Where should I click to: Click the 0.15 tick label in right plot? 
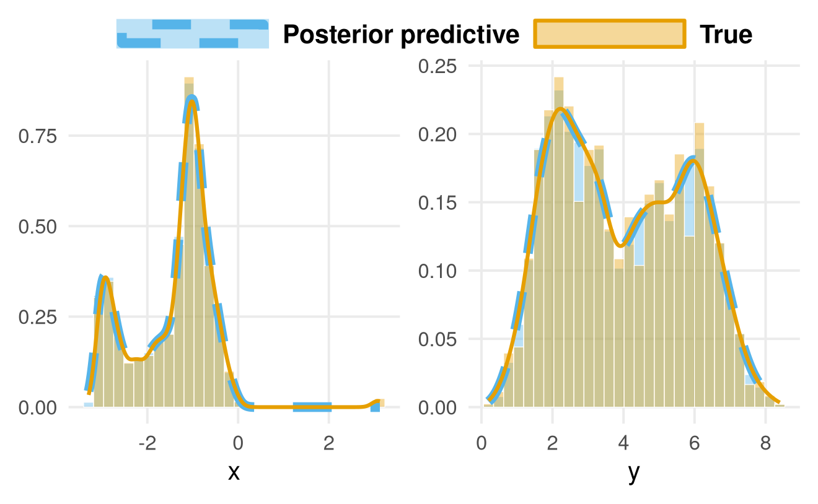point(439,202)
